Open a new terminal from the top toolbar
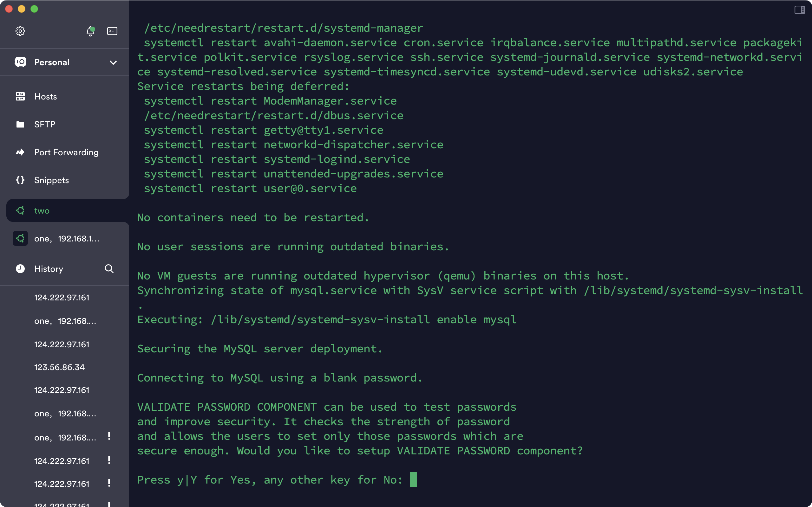 point(112,31)
